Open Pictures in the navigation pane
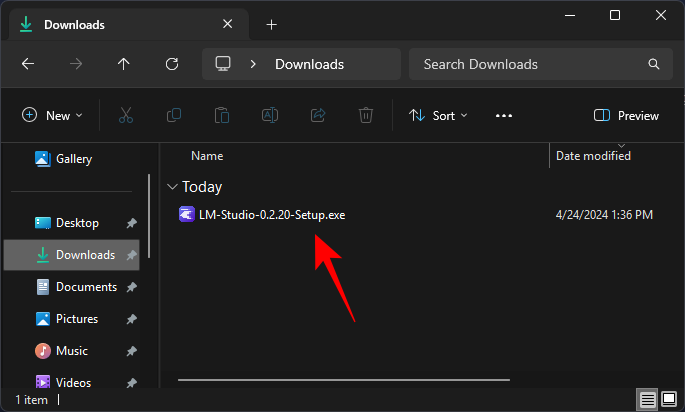Image resolution: width=685 pixels, height=412 pixels. click(x=66, y=319)
